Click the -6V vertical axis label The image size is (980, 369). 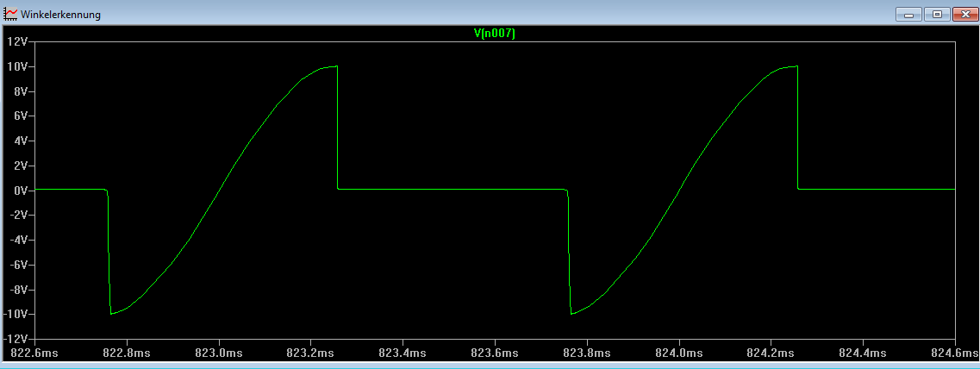coord(19,265)
